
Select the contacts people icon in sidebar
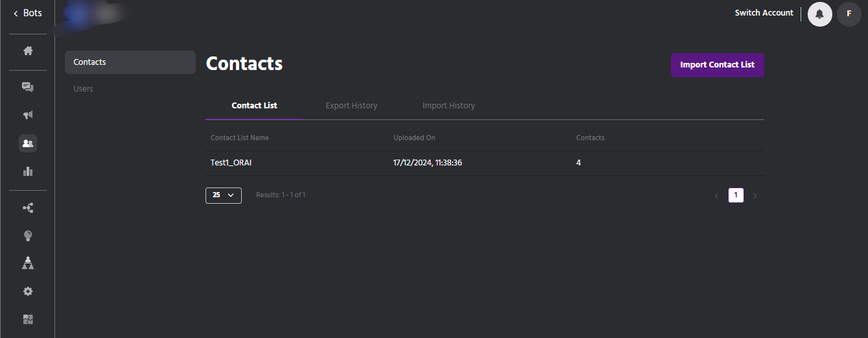[28, 143]
